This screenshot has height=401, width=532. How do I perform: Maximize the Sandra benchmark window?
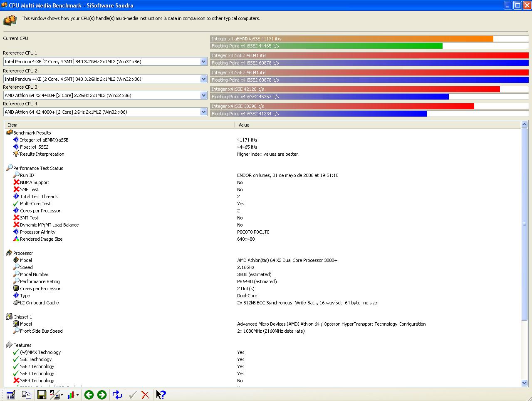(x=517, y=5)
